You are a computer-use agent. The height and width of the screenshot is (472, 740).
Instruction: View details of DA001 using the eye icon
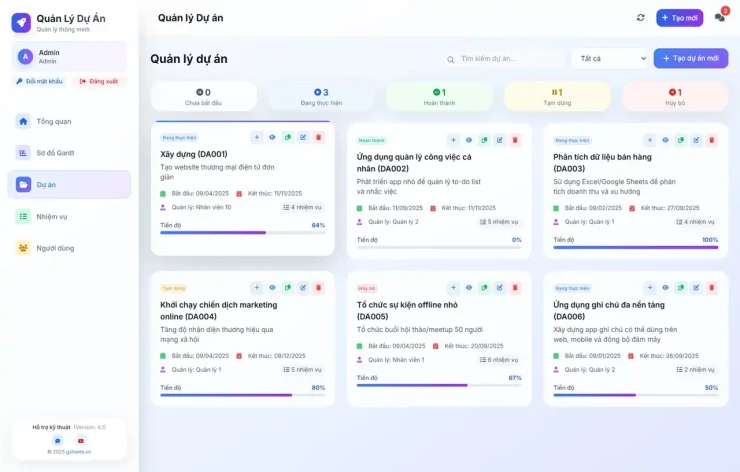[x=272, y=137]
